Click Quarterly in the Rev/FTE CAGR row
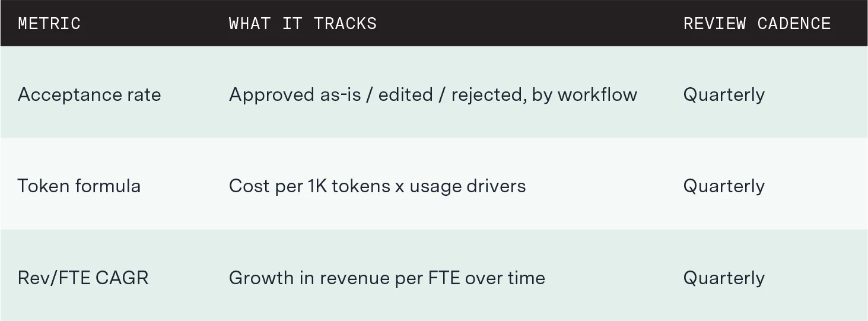The image size is (868, 321). tap(724, 278)
